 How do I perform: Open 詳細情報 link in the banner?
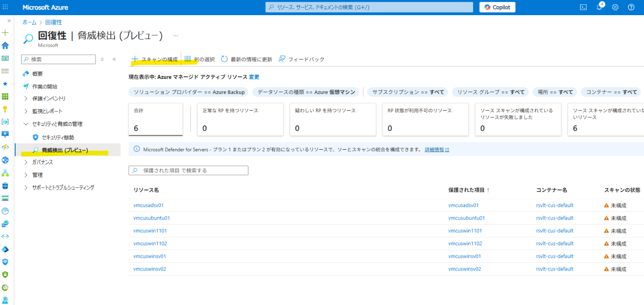(x=437, y=149)
